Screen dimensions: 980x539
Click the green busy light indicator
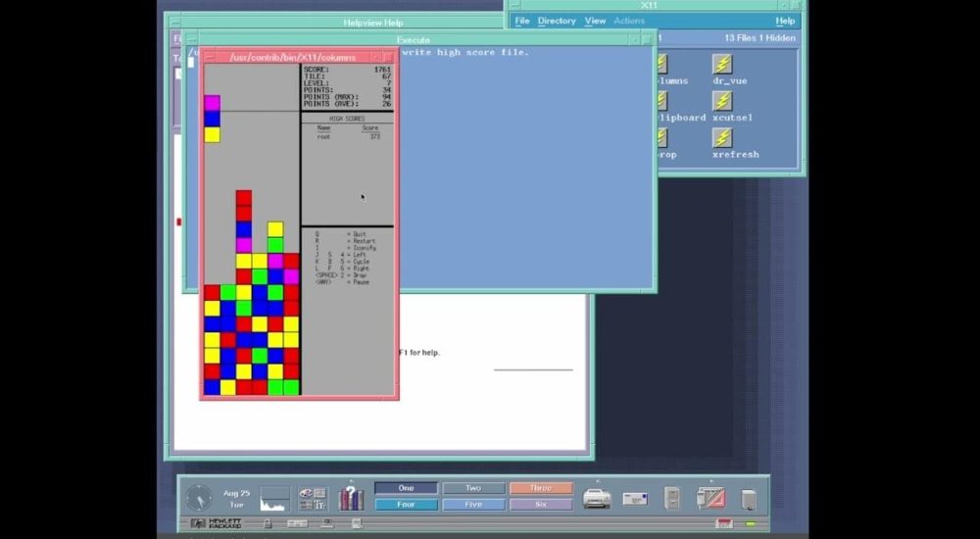[751, 524]
